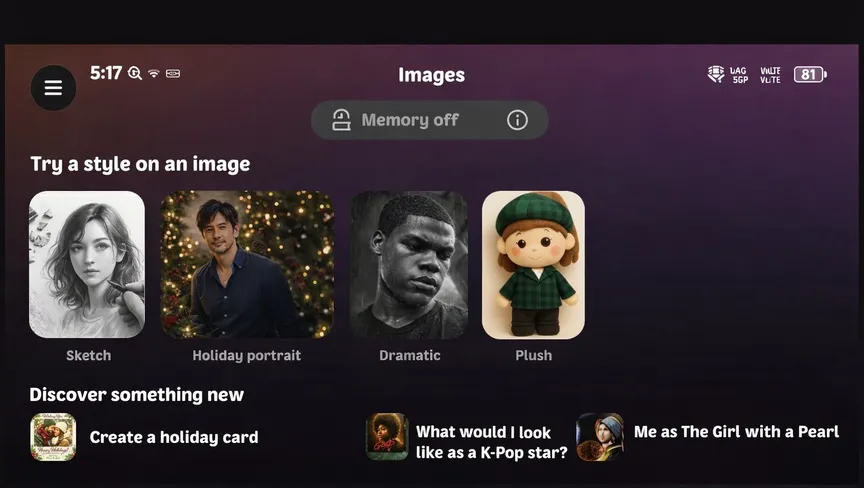Image resolution: width=864 pixels, height=488 pixels.
Task: Tap the holiday card icon
Action: tap(53, 437)
